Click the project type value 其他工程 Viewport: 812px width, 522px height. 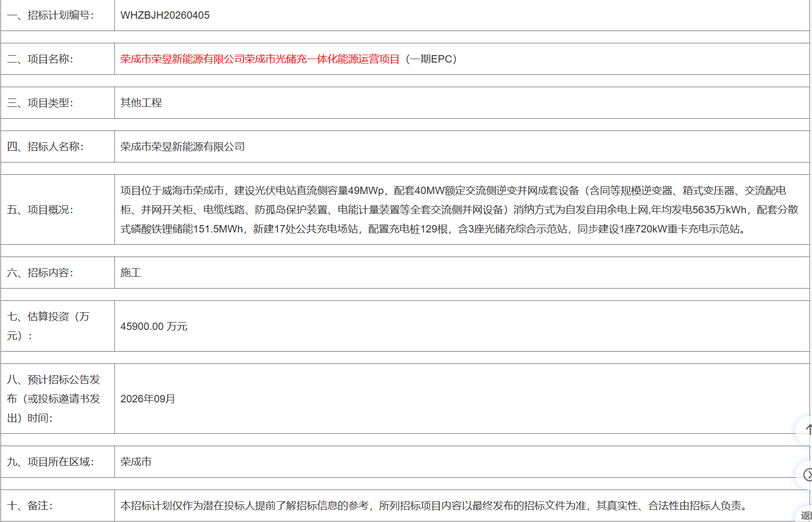tap(141, 103)
